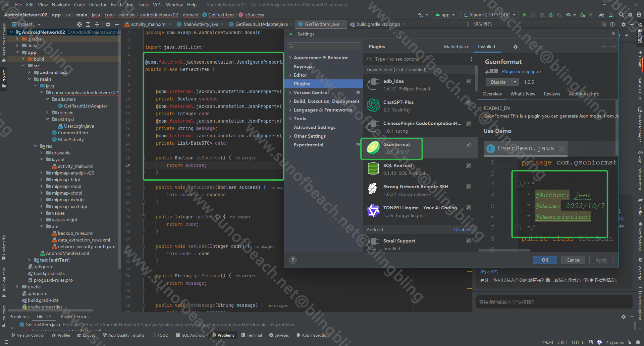Click the debug app bug icon
Viewport: 644px width, 346px height.
(x=550, y=15)
